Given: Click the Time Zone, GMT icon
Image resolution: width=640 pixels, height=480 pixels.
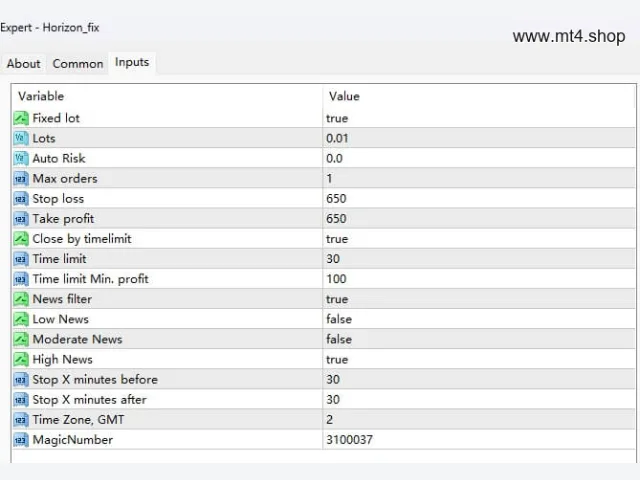Looking at the screenshot, I should [21, 420].
